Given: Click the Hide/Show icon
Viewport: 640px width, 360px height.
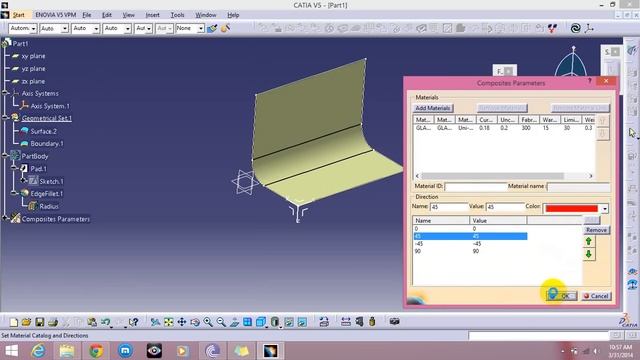Looking at the screenshot, I should (x=289, y=322).
